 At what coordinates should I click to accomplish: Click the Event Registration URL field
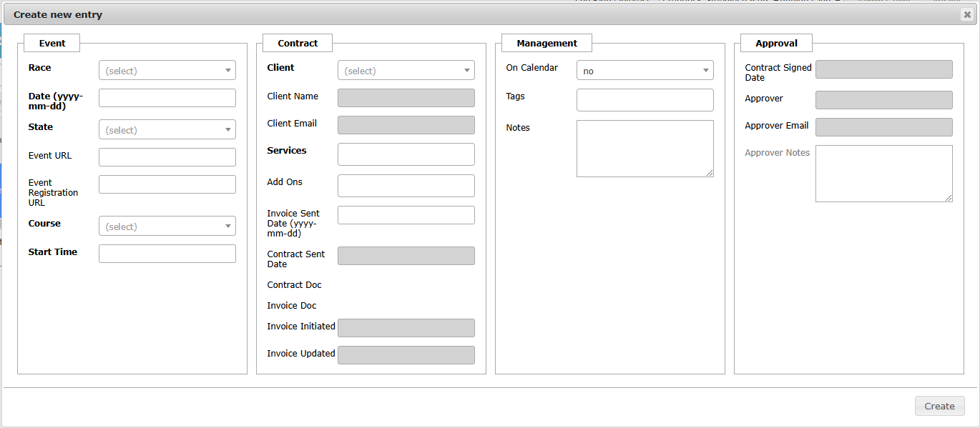click(167, 184)
